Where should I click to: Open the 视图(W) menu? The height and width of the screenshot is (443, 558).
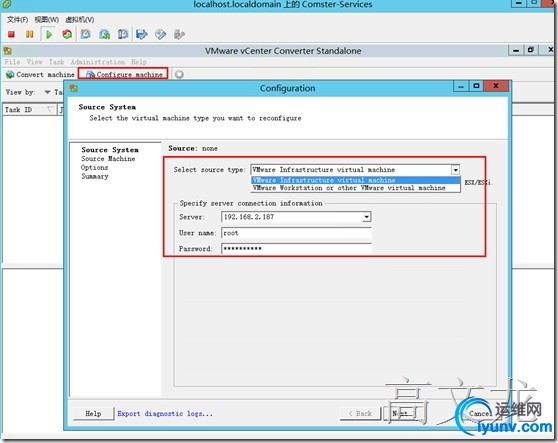coord(47,20)
